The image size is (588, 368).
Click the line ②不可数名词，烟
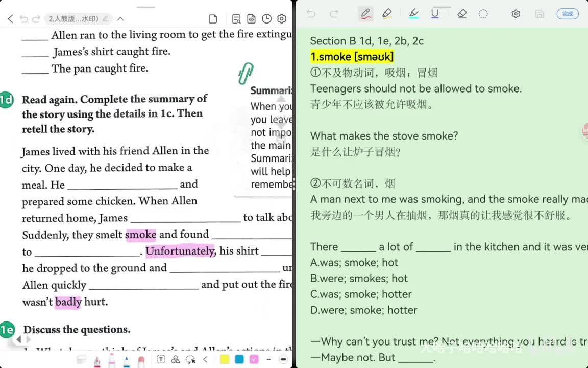click(x=353, y=183)
